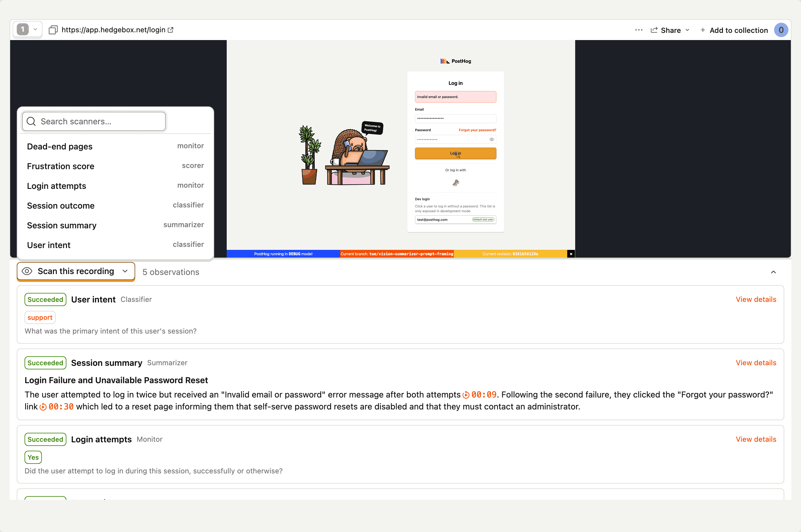801x532 pixels.
Task: Click the orange Log in button in the recording
Action: coord(455,153)
